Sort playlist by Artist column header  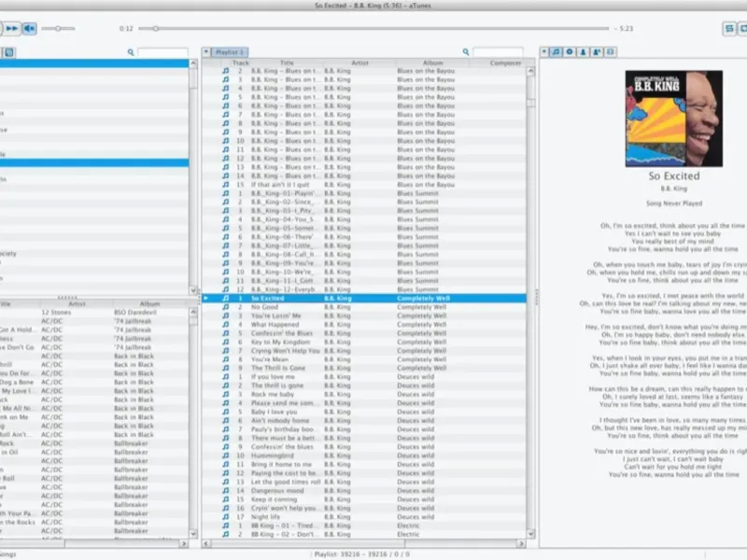(359, 63)
